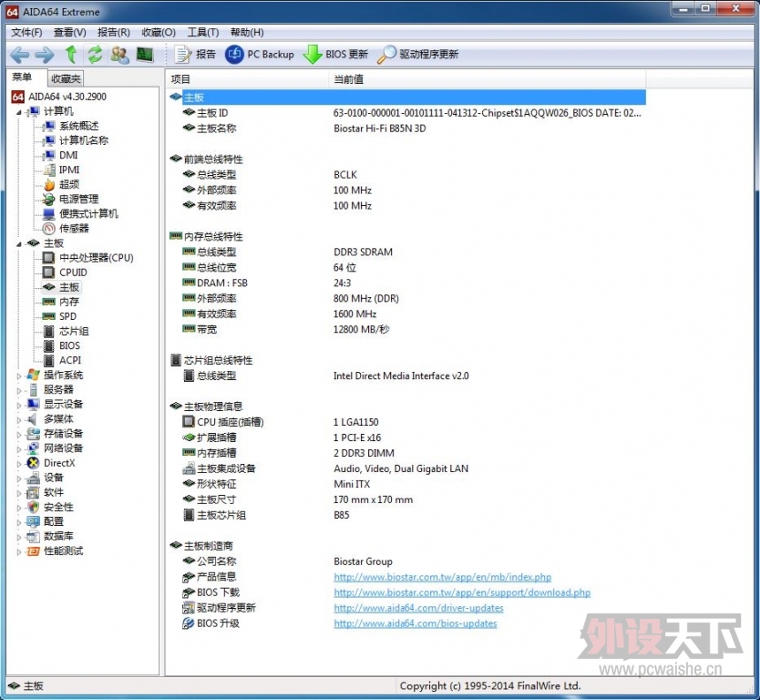Expand the 操作系统 tree node
This screenshot has width=760, height=700.
(x=19, y=376)
